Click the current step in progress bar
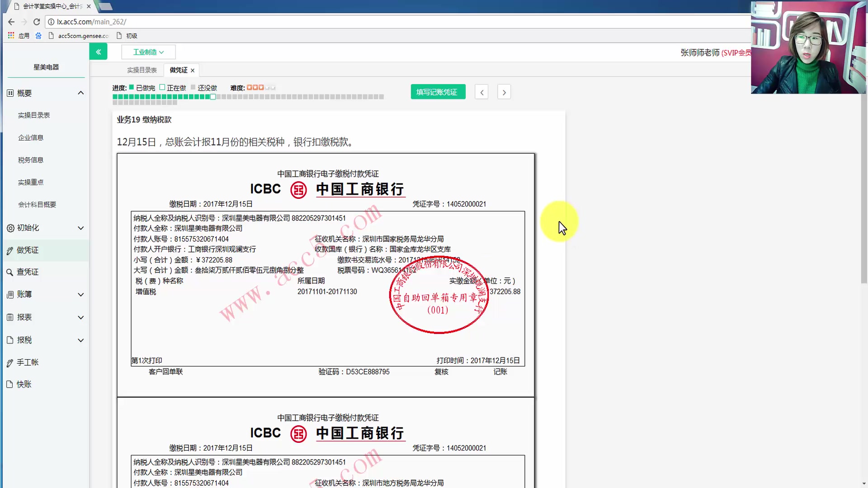 213,97
